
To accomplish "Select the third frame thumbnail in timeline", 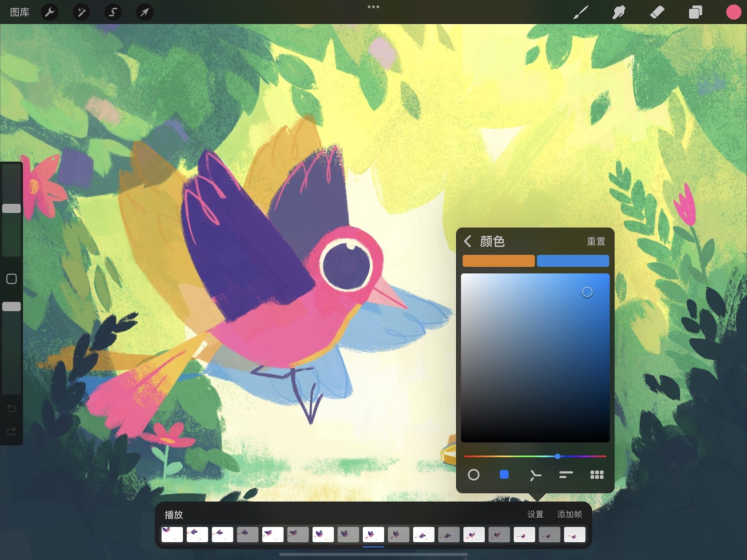I will [222, 535].
